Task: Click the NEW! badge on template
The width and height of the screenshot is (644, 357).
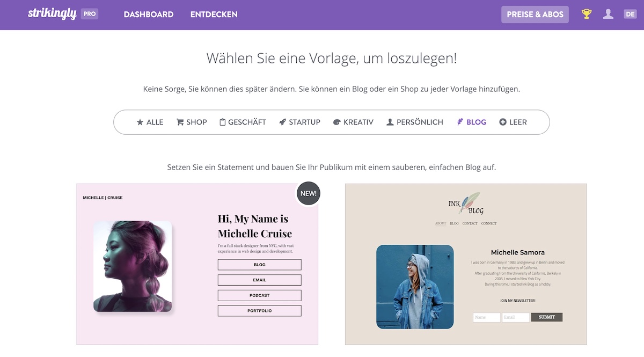Action: [309, 193]
